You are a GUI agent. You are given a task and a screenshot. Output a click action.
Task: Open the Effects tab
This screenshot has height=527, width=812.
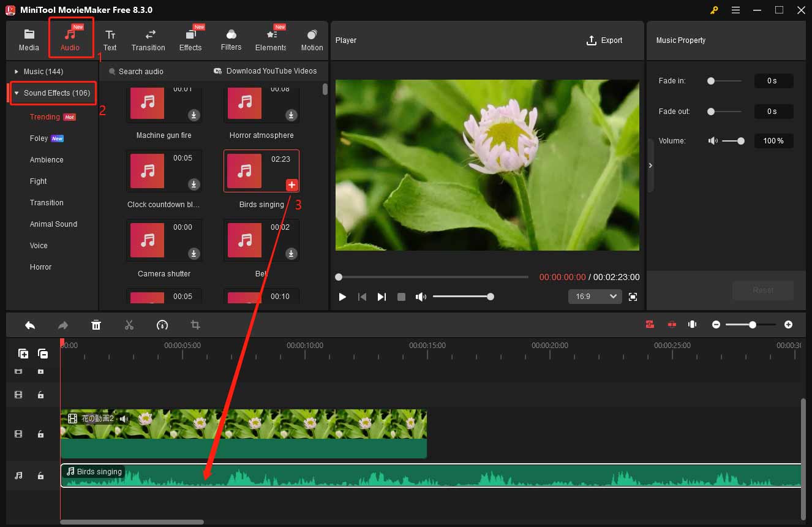pos(190,40)
